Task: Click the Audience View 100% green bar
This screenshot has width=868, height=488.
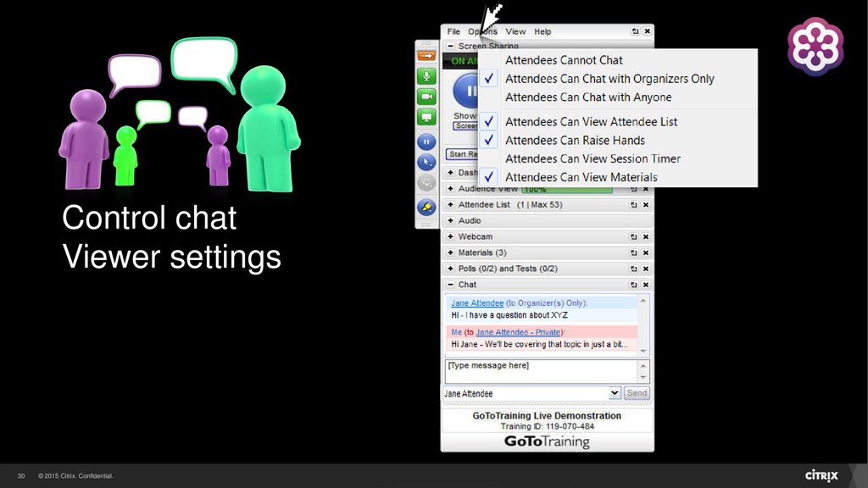Action: coord(567,189)
